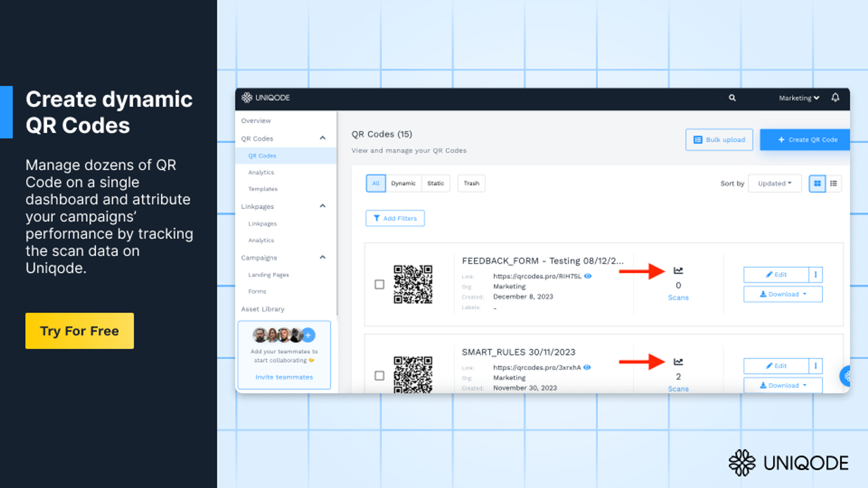Switch to list view layout
The width and height of the screenshot is (868, 488).
coord(833,183)
